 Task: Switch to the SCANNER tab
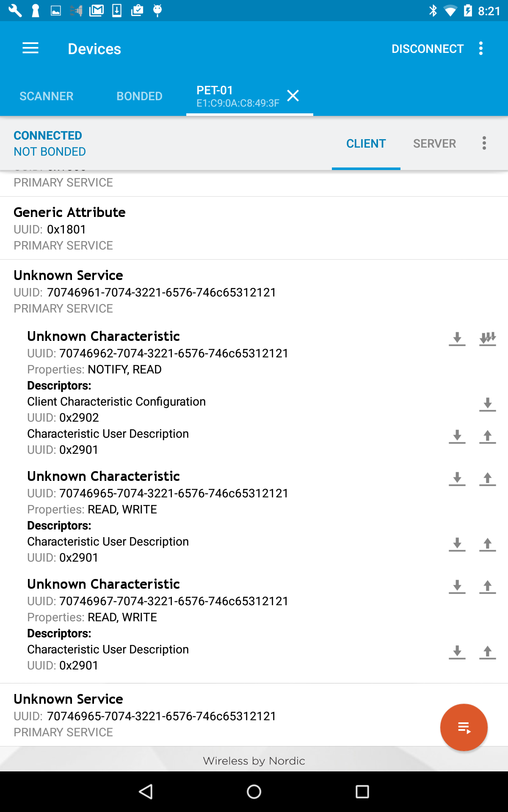pyautogui.click(x=47, y=96)
